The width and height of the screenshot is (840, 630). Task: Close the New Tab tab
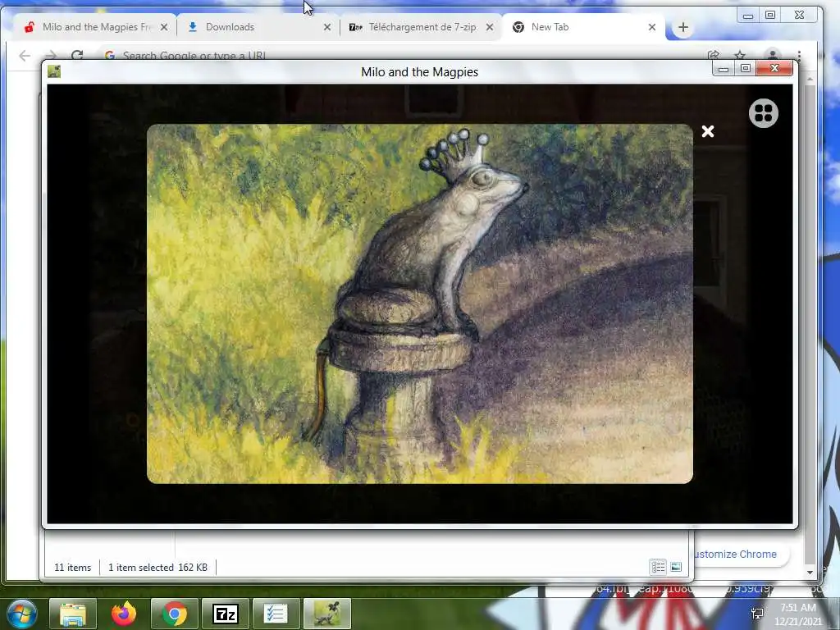652,27
